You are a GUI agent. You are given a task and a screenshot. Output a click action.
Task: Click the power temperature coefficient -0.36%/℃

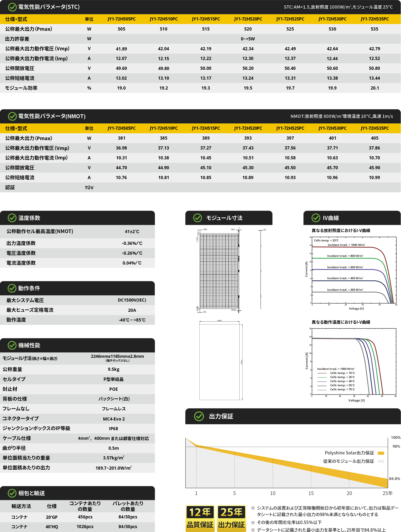(x=132, y=243)
